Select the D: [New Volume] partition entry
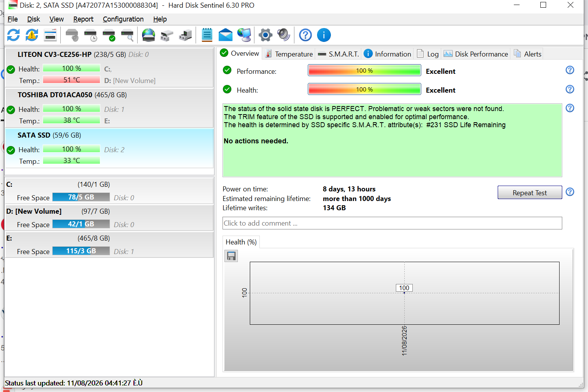 (109, 218)
